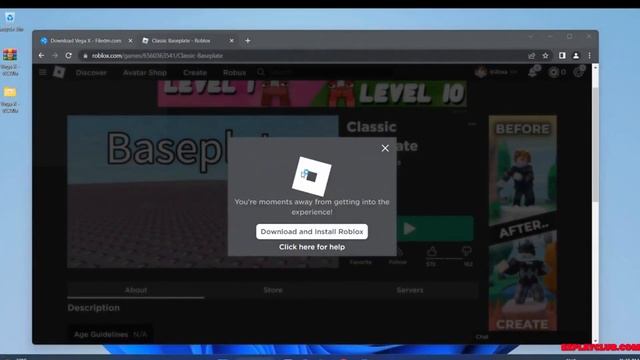
Task: Click the Age Guidelines label
Action: click(101, 334)
